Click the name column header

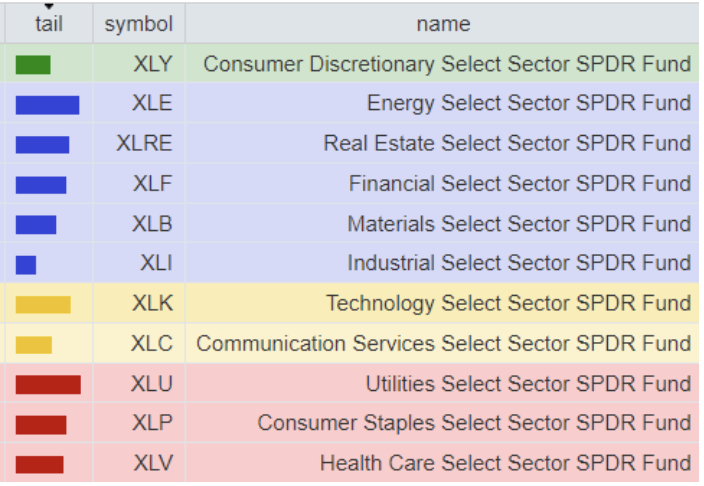(x=442, y=23)
